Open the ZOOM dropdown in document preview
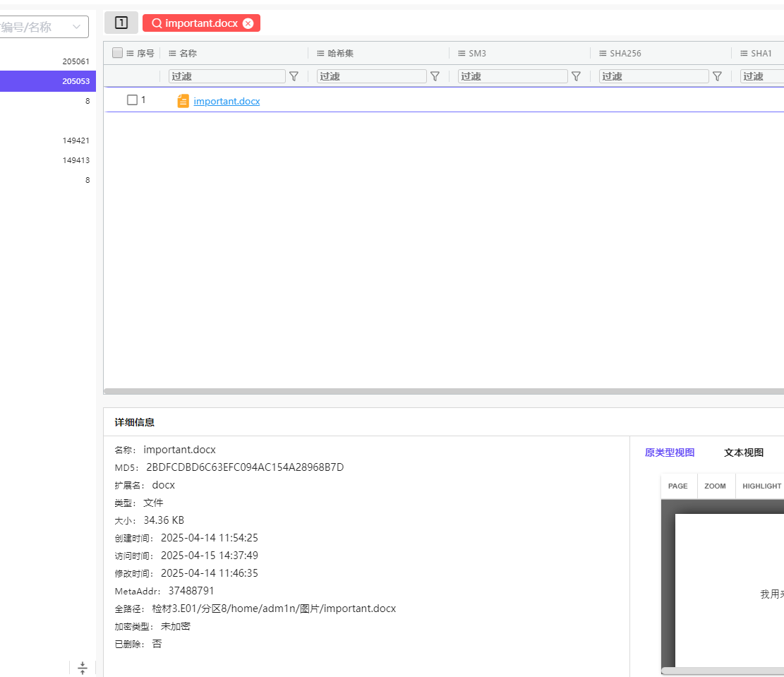The width and height of the screenshot is (784, 677). 715,486
